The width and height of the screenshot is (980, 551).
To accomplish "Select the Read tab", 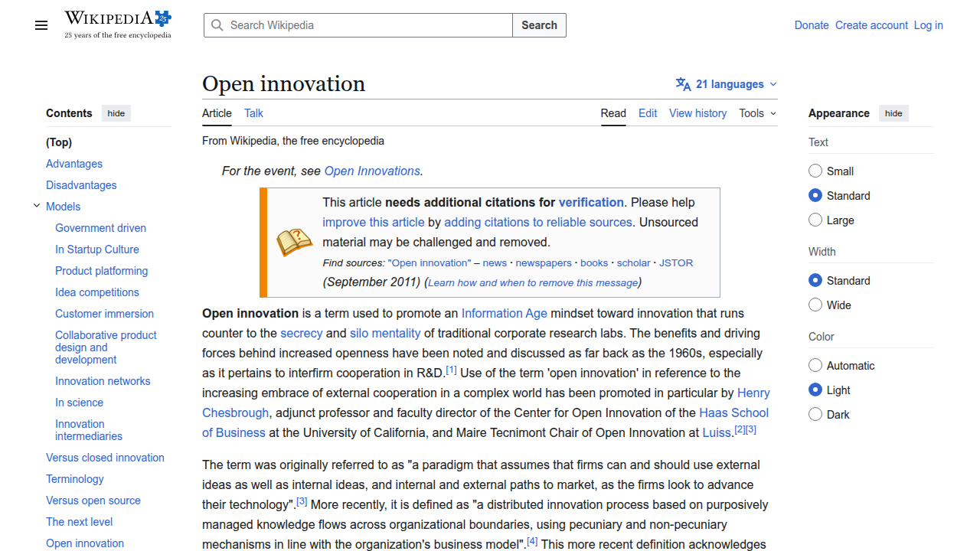I will pos(613,113).
